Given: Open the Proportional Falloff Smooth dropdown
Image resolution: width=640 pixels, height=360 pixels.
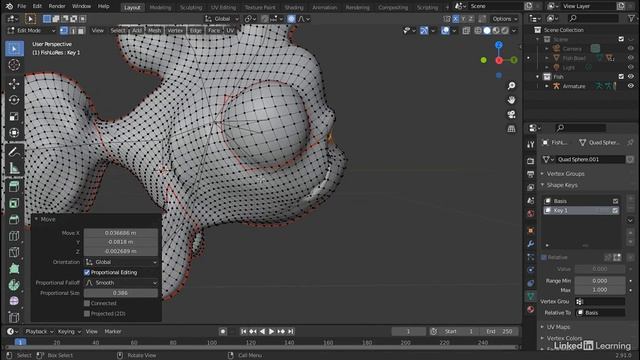Looking at the screenshot, I should tap(121, 282).
